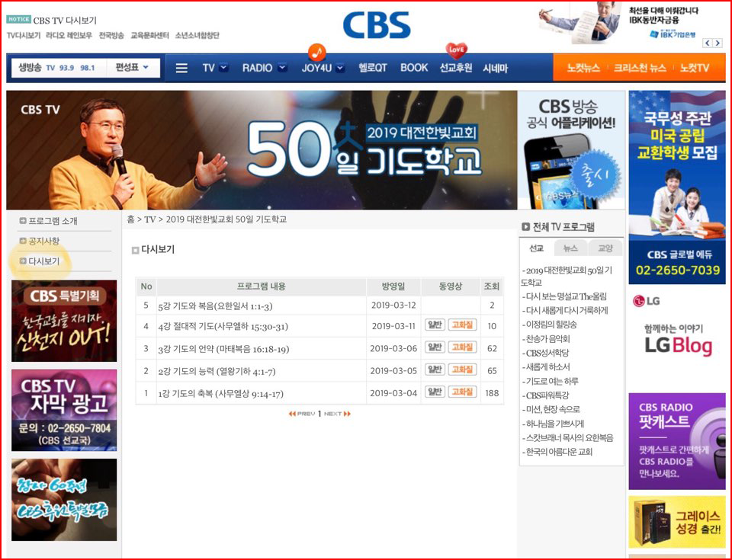Go to 크리스천 뉴스 in the orange bar
Viewport: 732px width, 560px height.
pos(640,68)
